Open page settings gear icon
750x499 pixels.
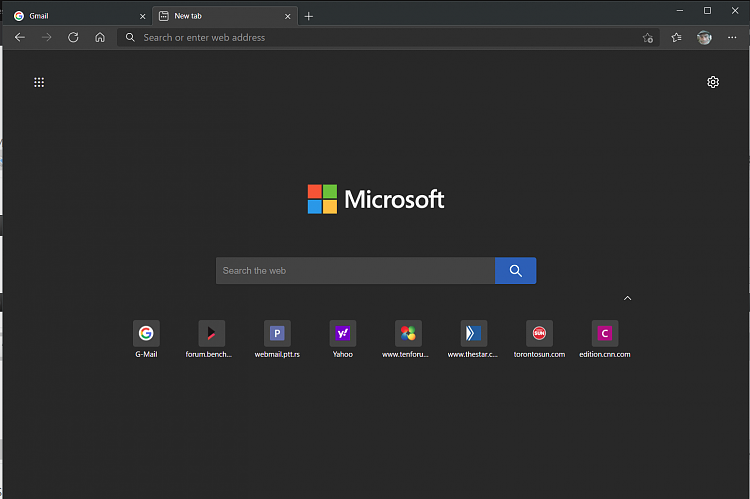pos(713,82)
